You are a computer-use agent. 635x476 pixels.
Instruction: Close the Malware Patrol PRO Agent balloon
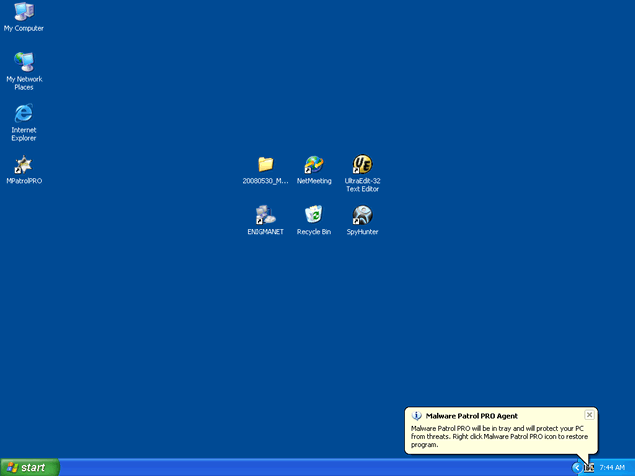click(589, 414)
